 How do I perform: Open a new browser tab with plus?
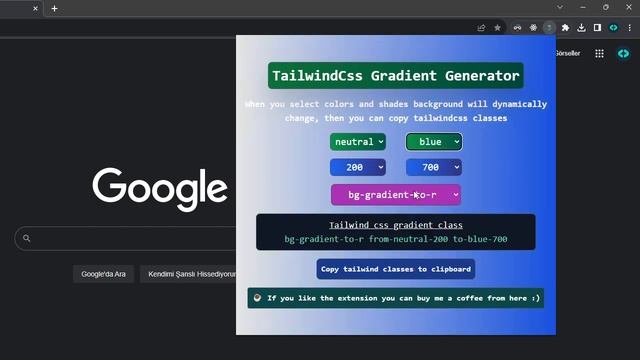coord(54,9)
